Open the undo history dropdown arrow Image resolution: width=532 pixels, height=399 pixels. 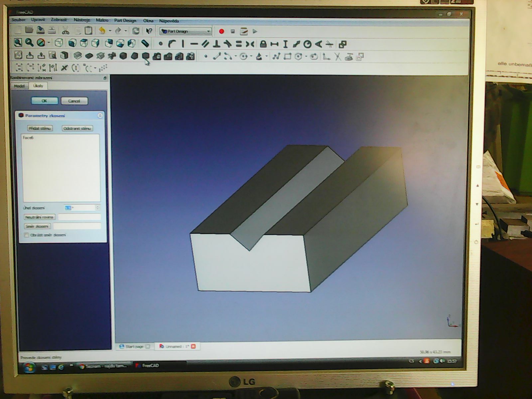click(110, 31)
